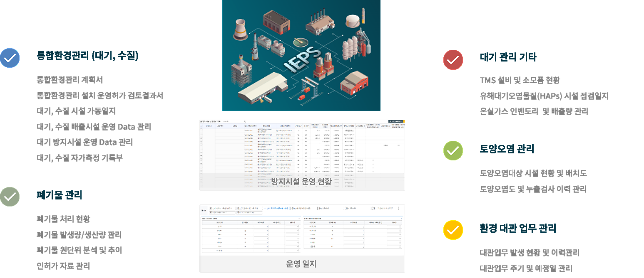Click the yellow checkmark icon beside 환경 대관 업무 관리

click(x=453, y=230)
